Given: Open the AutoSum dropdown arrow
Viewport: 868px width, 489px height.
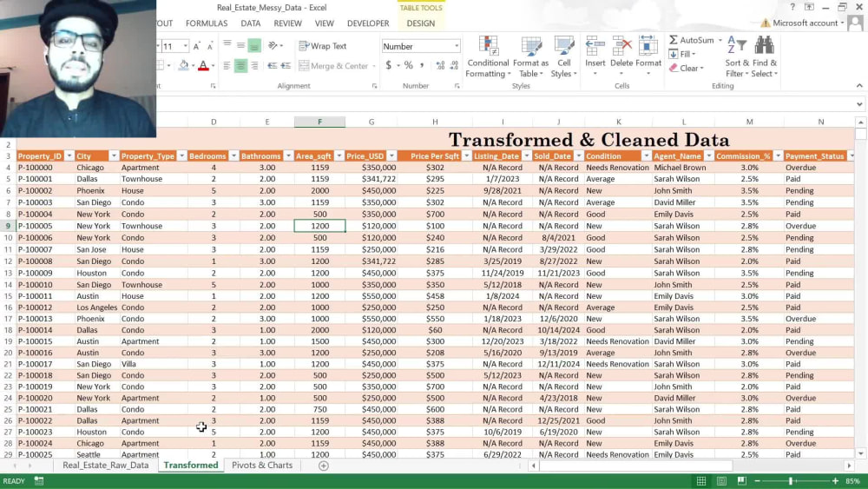Looking at the screenshot, I should [x=720, y=41].
